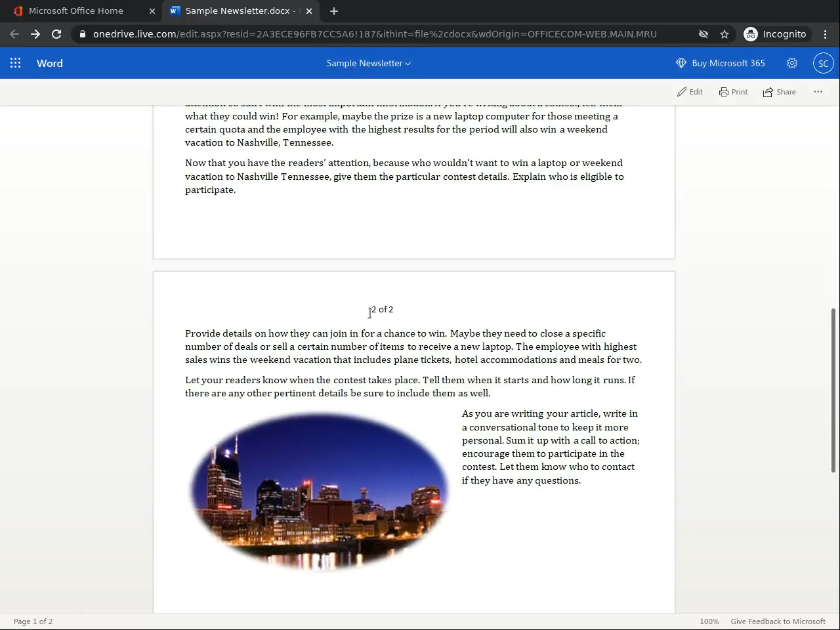Close the Microsoft Office Home tab
The width and height of the screenshot is (840, 630).
point(152,10)
